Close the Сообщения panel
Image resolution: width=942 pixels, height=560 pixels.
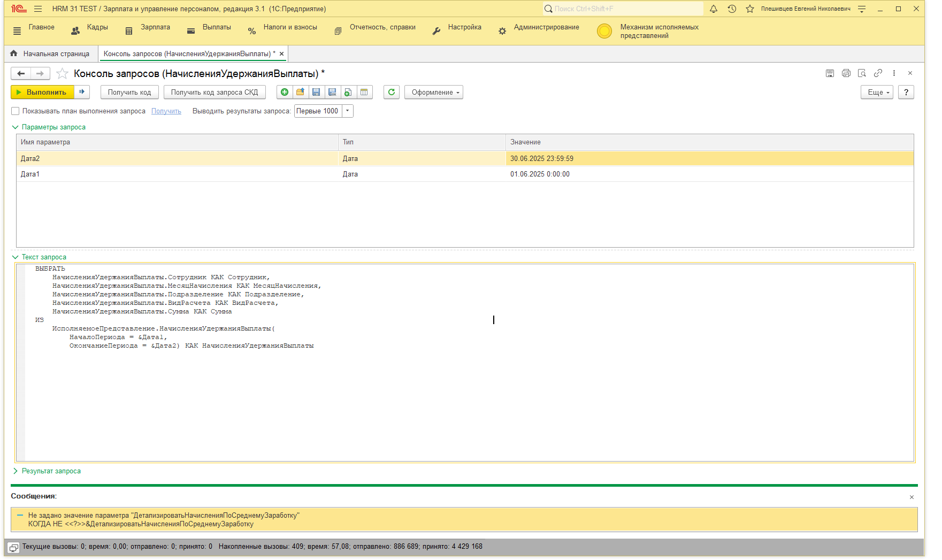[x=912, y=497]
